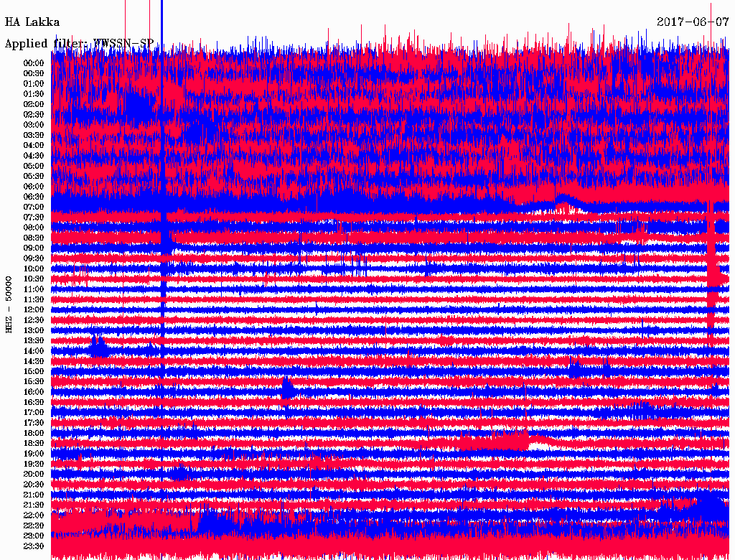Select the 04:00 time label
The width and height of the screenshot is (735, 560).
pos(34,146)
